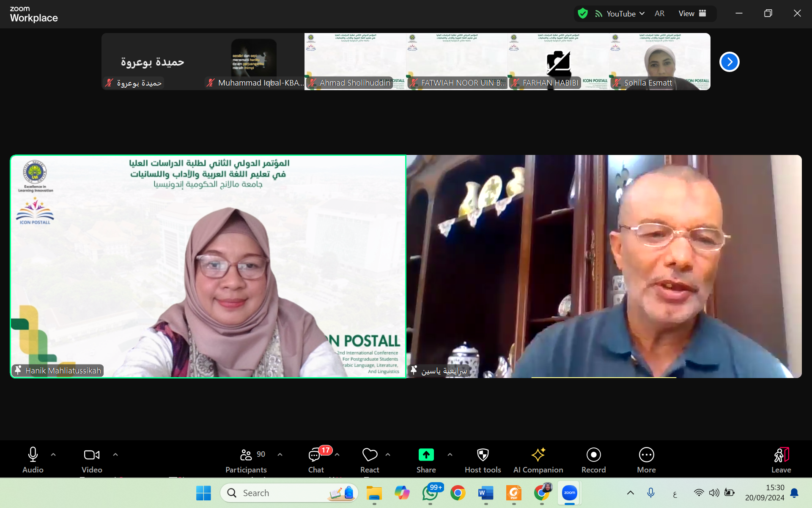
Task: Start recording with the Record icon
Action: [593, 455]
